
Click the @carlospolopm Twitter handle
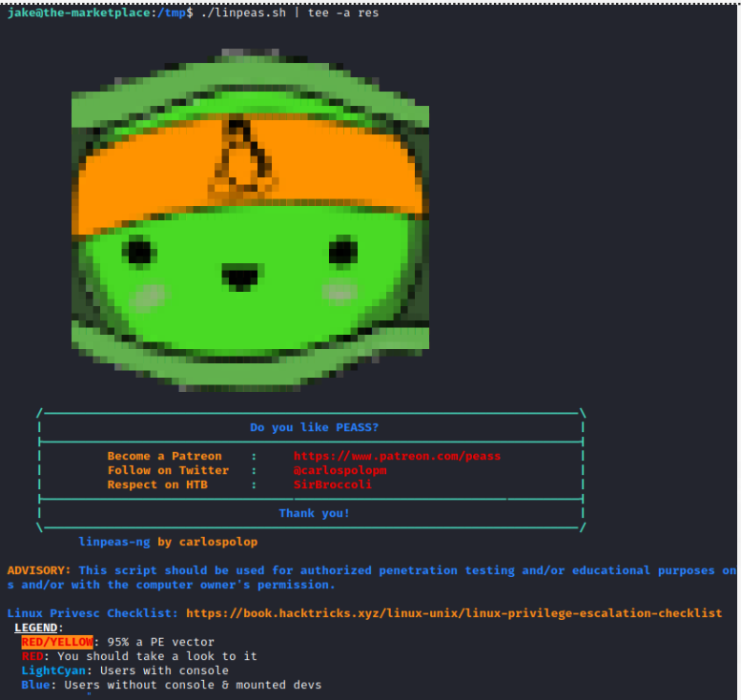[x=340, y=470]
